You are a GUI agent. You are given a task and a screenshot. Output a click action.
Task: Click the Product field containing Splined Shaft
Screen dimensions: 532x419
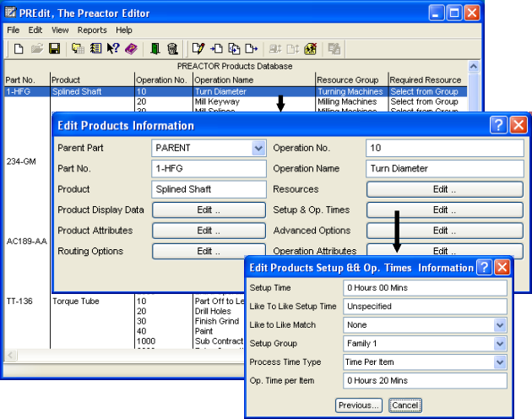pyautogui.click(x=209, y=189)
